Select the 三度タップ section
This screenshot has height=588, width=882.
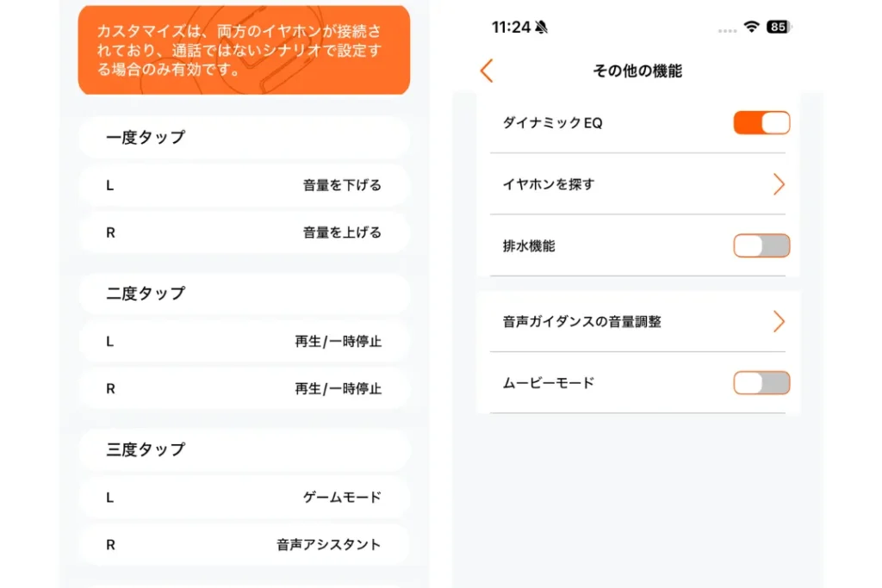tap(244, 449)
